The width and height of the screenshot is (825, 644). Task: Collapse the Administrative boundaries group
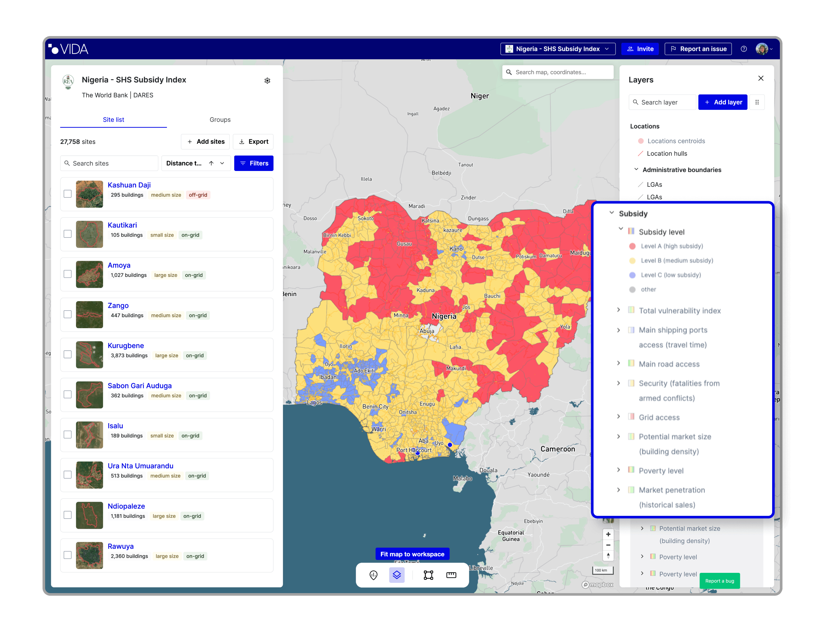[x=636, y=169]
